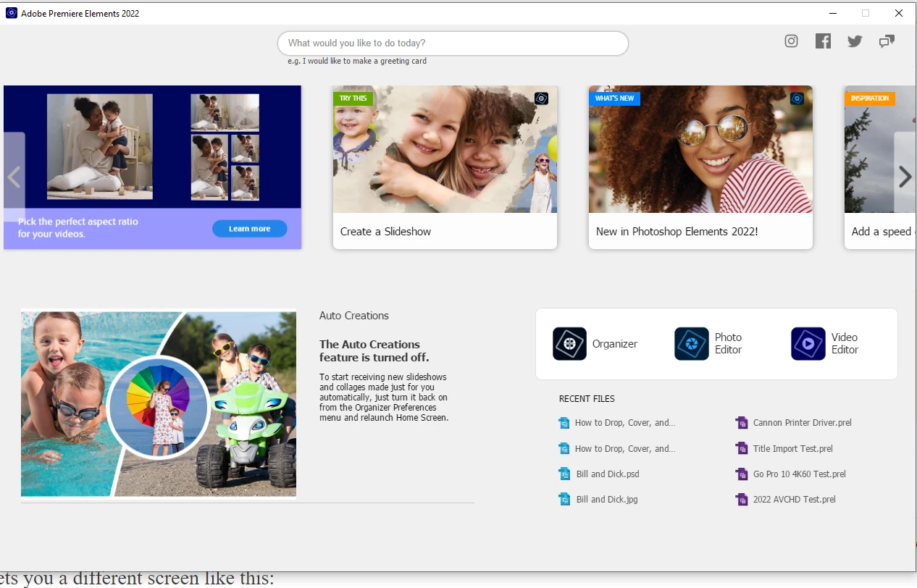Screen dimensions: 917x588
Task: Click the Photo Editor label
Action: (729, 343)
